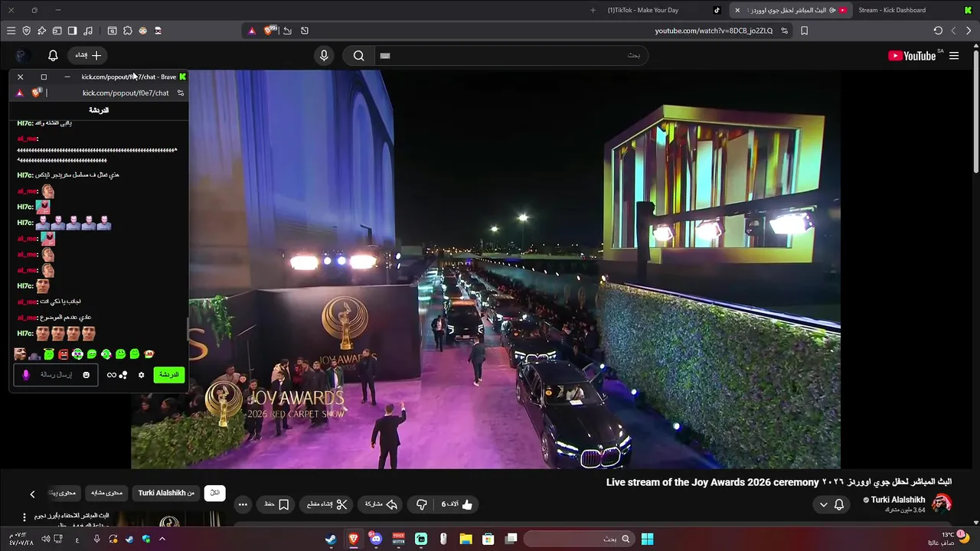
Task: Open Brave Shields lion icon in main window
Action: point(269,31)
